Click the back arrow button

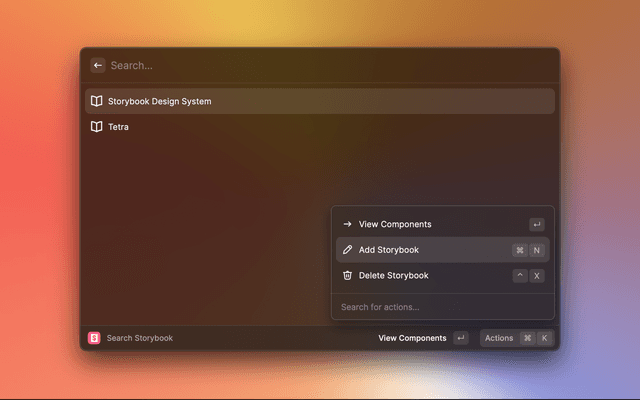point(98,65)
